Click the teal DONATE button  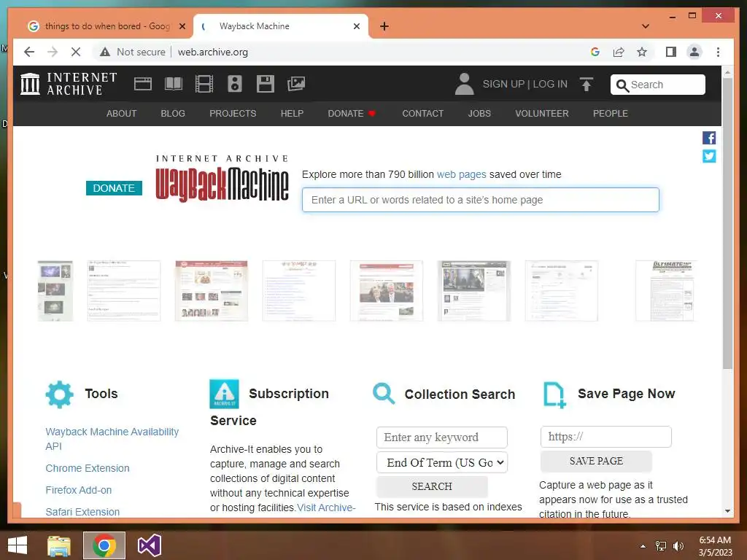click(114, 188)
